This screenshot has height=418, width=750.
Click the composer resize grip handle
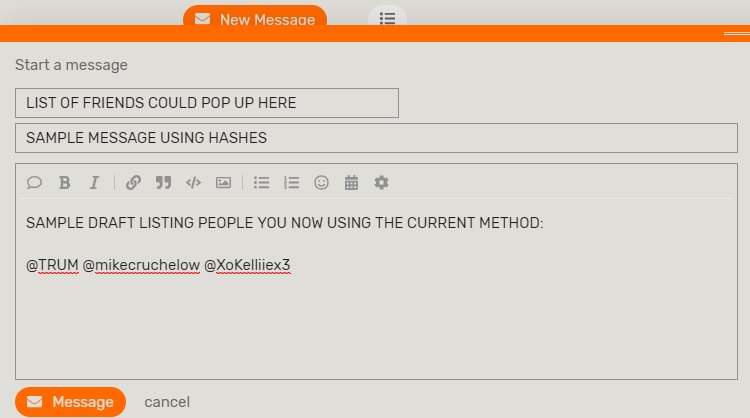pyautogui.click(x=737, y=33)
